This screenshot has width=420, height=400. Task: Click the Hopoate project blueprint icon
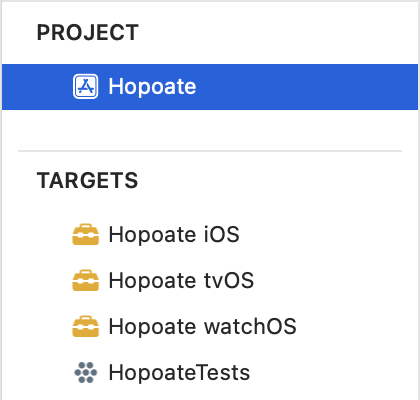click(86, 87)
